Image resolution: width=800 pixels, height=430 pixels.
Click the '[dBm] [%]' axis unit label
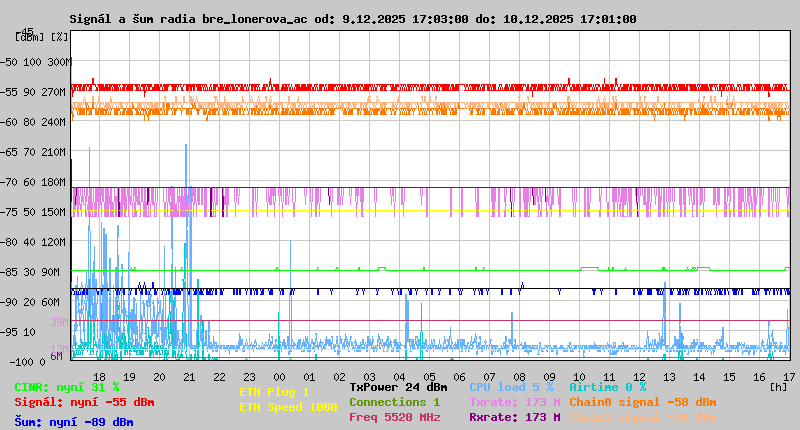click(42, 37)
